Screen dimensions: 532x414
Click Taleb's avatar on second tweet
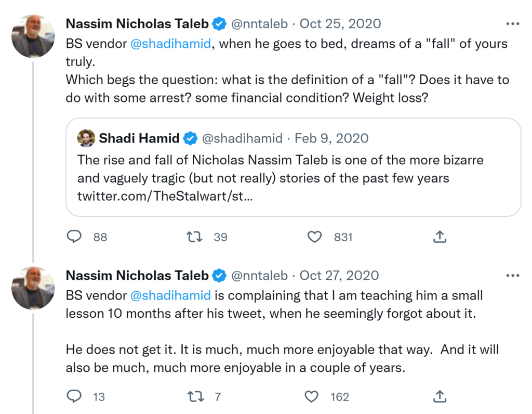tap(33, 288)
